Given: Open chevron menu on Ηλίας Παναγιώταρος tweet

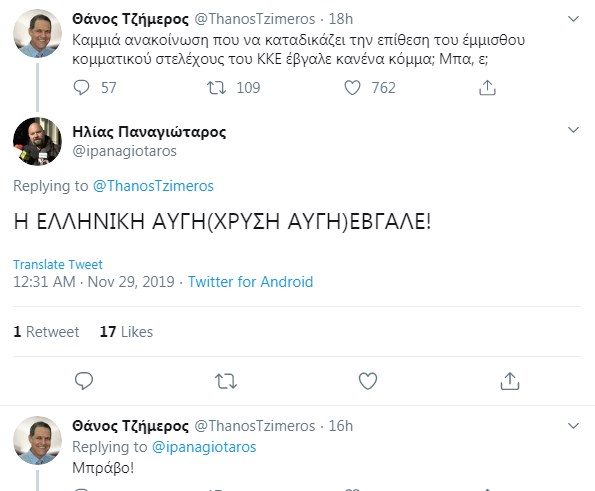Looking at the screenshot, I should click(573, 130).
